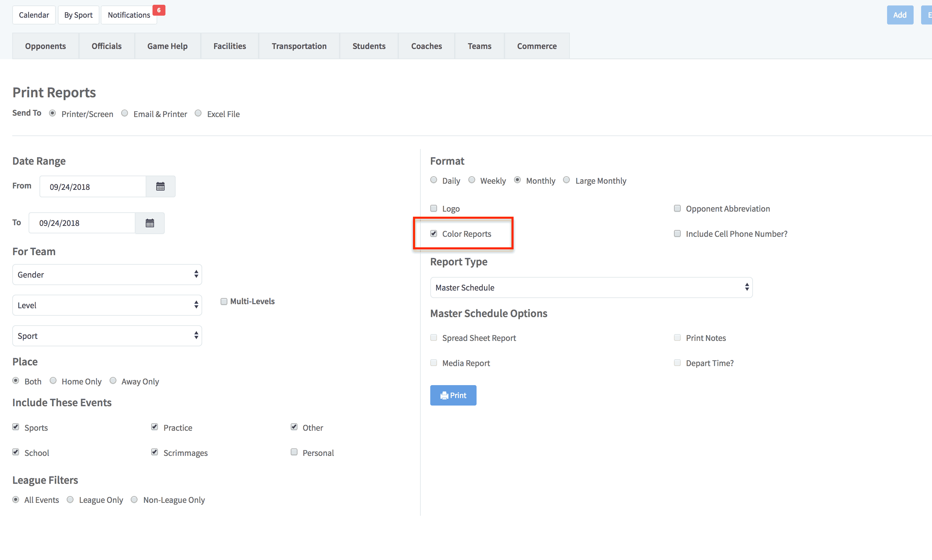This screenshot has height=560, width=932.
Task: Uncheck the Other events checkbox
Action: [294, 427]
